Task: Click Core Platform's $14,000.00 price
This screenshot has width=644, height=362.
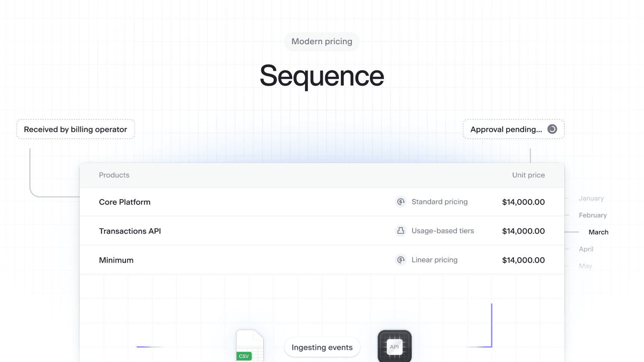Action: [x=523, y=202]
